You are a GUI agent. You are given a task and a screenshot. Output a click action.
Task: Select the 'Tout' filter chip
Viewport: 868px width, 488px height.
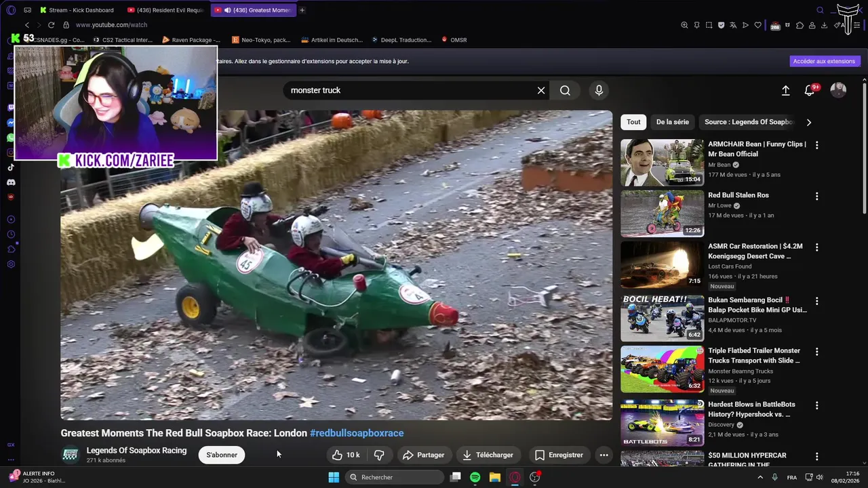point(633,122)
